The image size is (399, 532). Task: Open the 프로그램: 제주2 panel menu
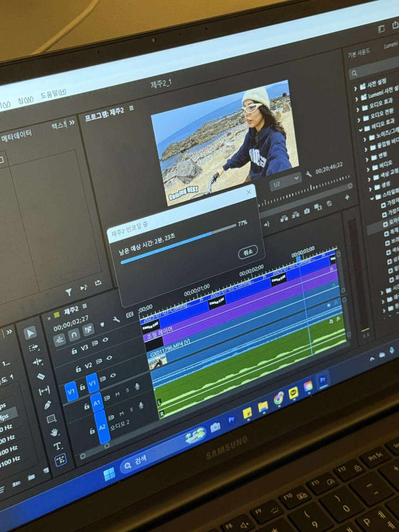[x=131, y=108]
